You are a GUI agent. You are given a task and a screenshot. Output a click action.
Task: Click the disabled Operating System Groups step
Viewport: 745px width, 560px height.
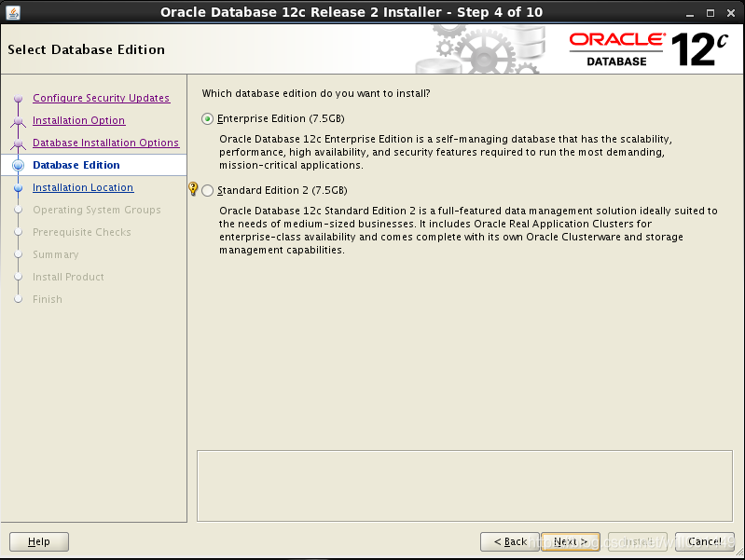pos(96,210)
